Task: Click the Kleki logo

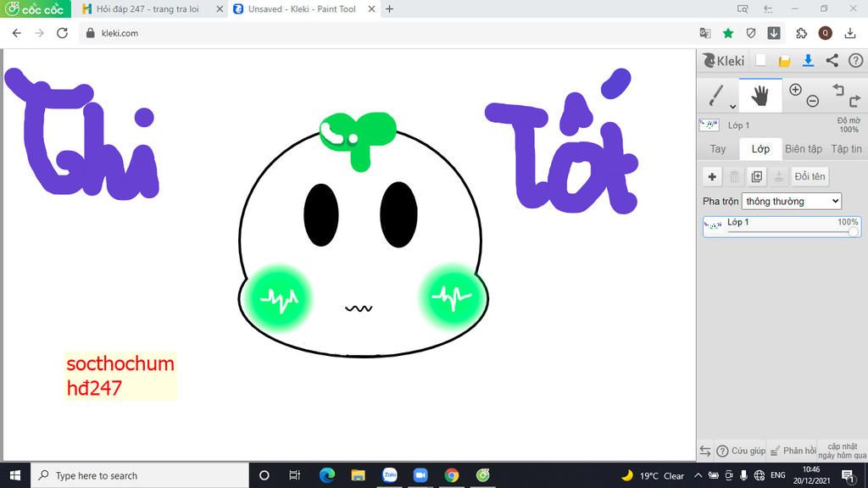Action: pyautogui.click(x=724, y=60)
